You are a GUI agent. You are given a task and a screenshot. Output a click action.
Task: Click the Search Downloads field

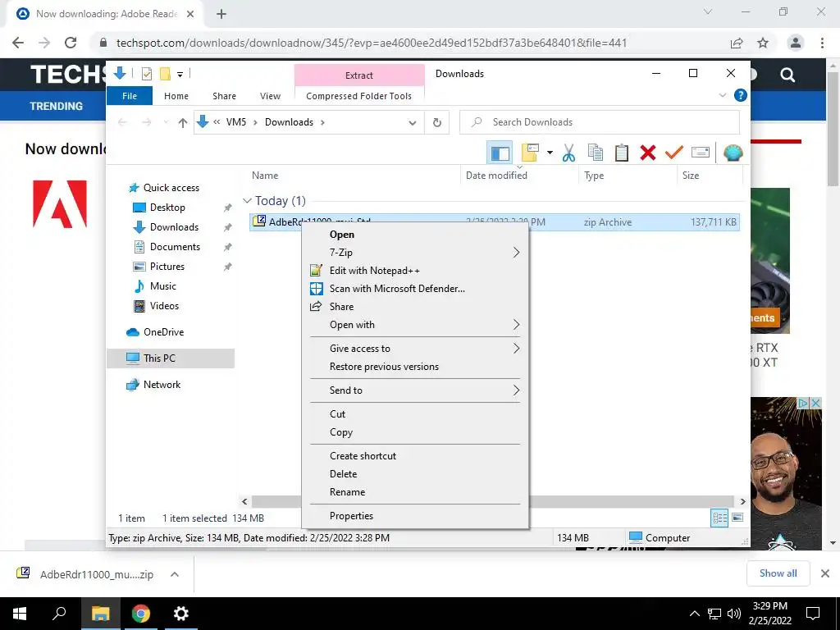point(600,123)
